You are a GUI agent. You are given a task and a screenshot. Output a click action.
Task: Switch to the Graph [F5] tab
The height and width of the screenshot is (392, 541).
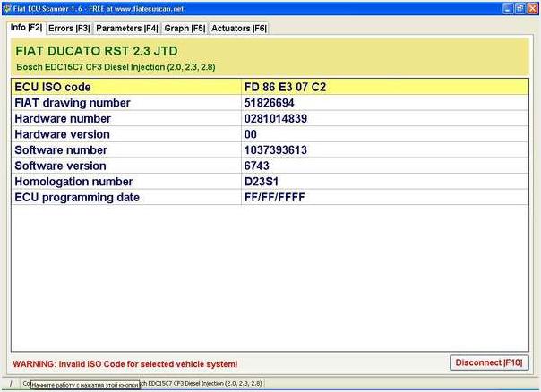185,29
